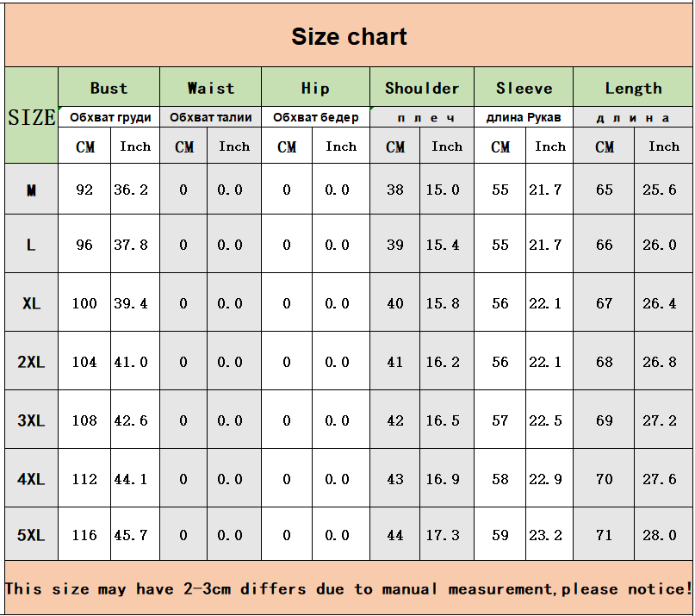The image size is (695, 616).
Task: Select the Shoulder column header
Action: pyautogui.click(x=421, y=88)
